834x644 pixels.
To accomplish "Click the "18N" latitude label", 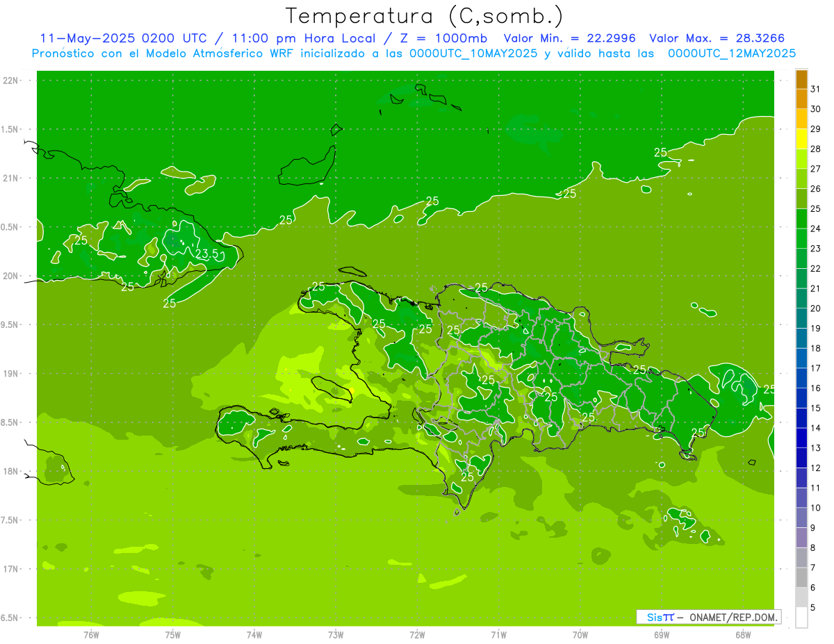I will 12,471.
